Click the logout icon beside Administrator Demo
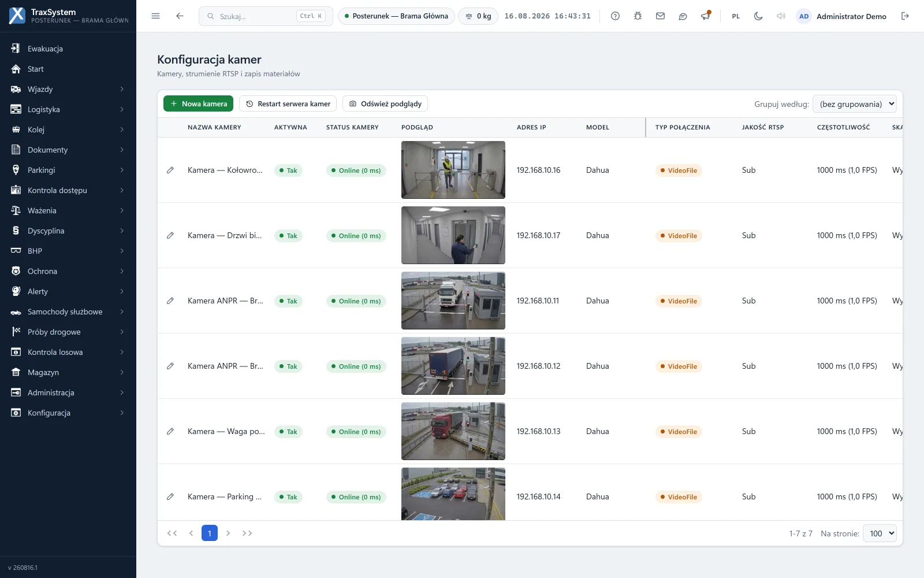 point(905,16)
